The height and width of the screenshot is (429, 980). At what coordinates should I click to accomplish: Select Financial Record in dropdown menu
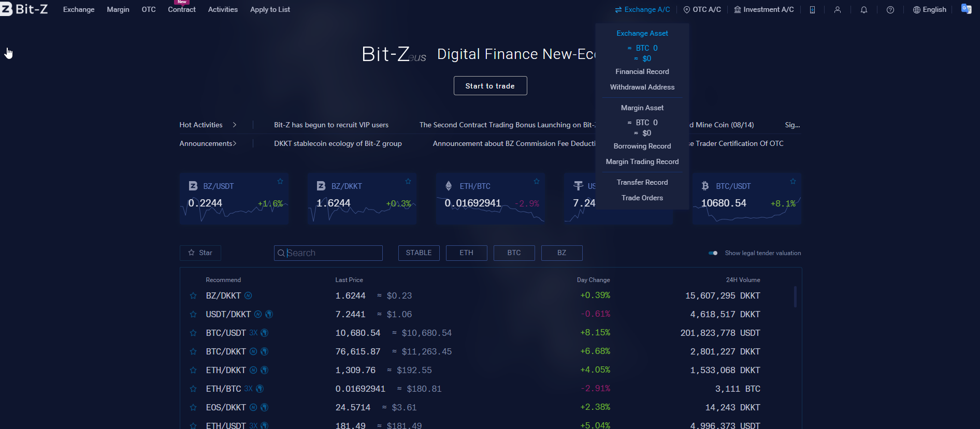(642, 71)
